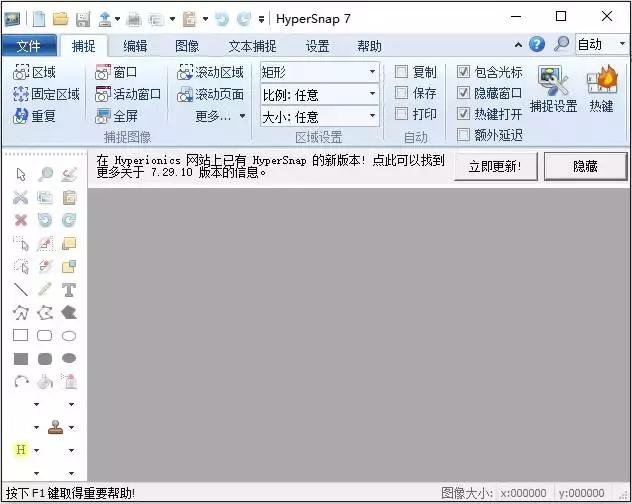This screenshot has height=504, width=632.
Task: Click the 固定区域 fixed region capture
Action: 46,94
